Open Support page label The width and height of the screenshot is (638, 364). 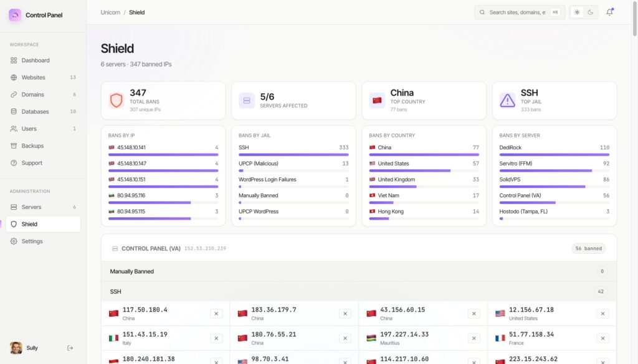[x=32, y=163]
